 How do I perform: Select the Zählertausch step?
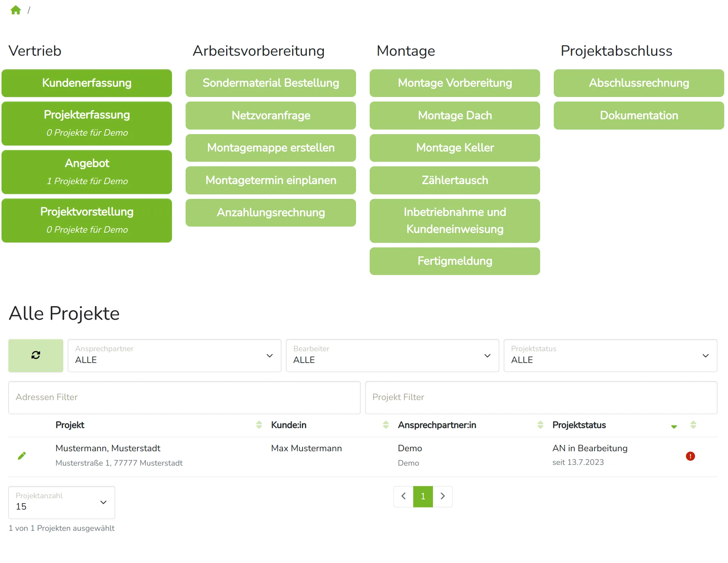click(x=455, y=180)
